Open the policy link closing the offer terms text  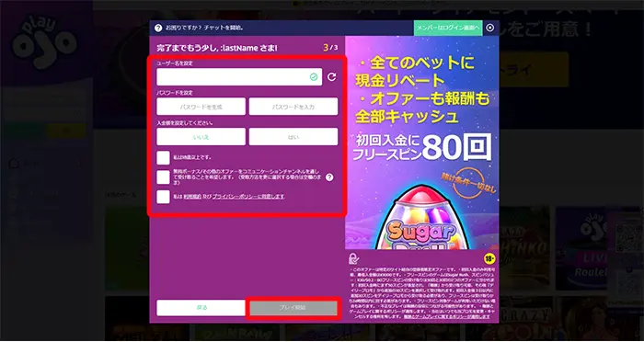tap(447, 317)
